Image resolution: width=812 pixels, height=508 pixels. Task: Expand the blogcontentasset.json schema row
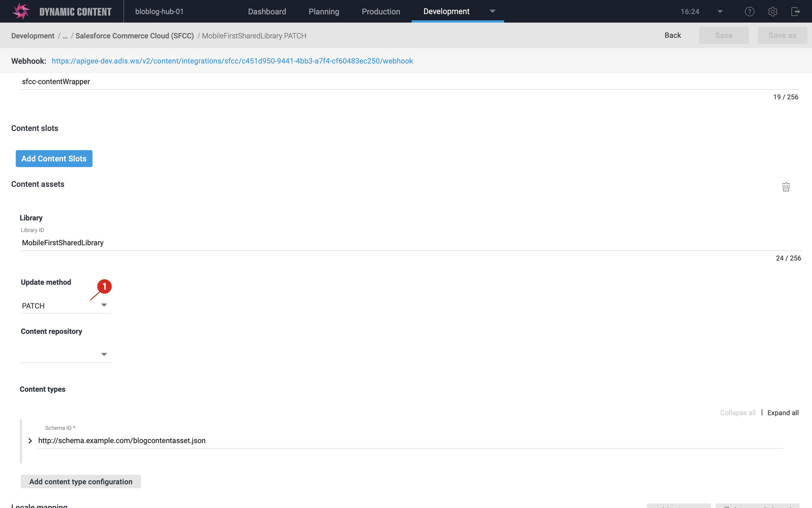click(30, 441)
